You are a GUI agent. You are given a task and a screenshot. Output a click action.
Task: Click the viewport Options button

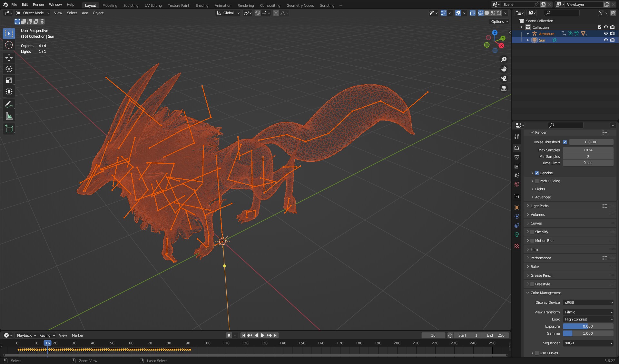pos(499,22)
